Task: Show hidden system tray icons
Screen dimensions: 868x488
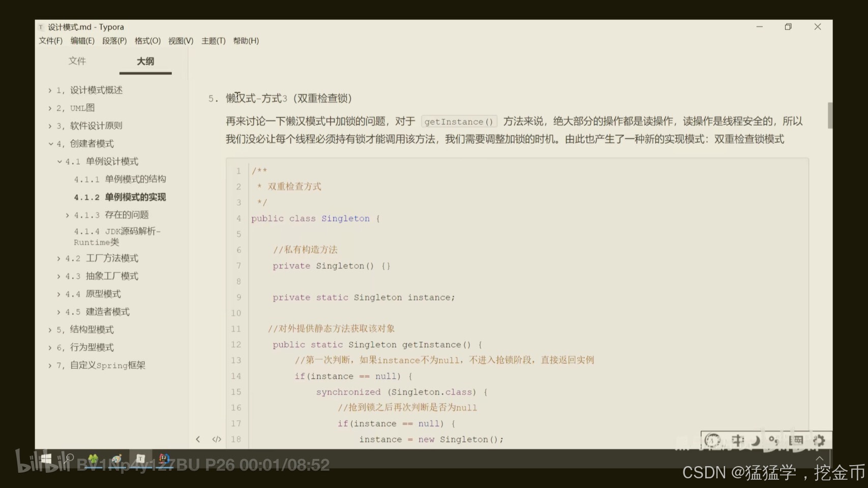Action: pyautogui.click(x=819, y=459)
